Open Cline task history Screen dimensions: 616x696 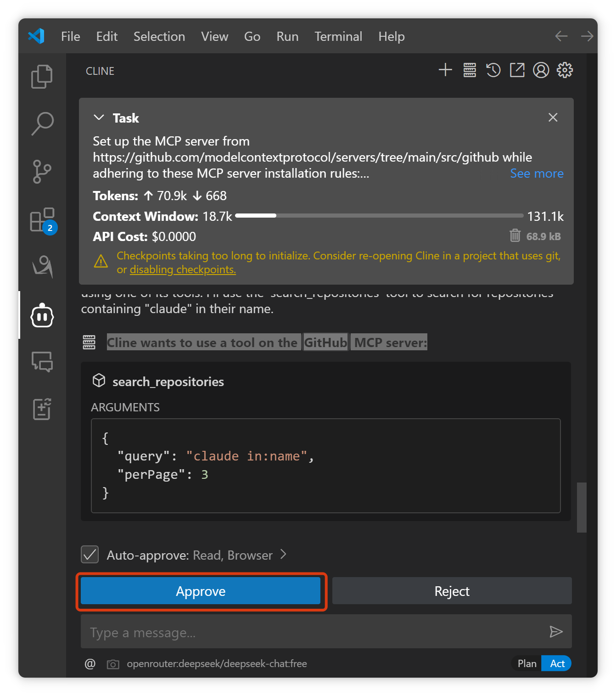[493, 70]
